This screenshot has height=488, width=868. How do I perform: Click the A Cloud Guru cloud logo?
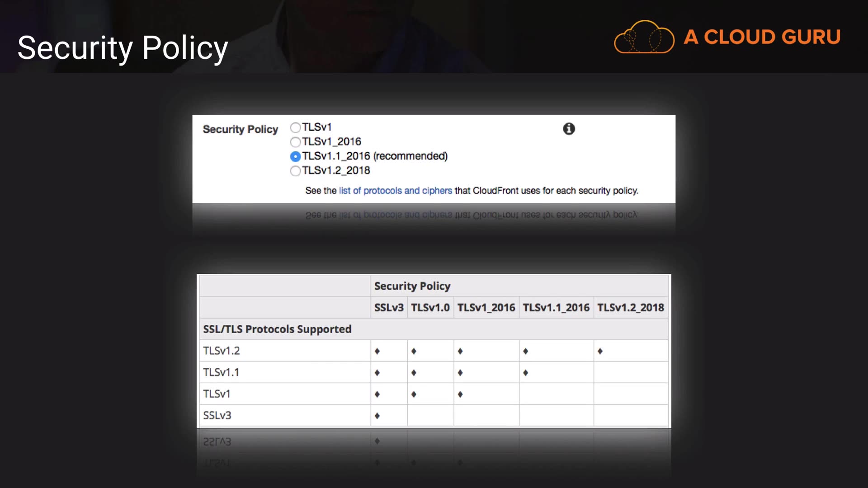click(644, 37)
